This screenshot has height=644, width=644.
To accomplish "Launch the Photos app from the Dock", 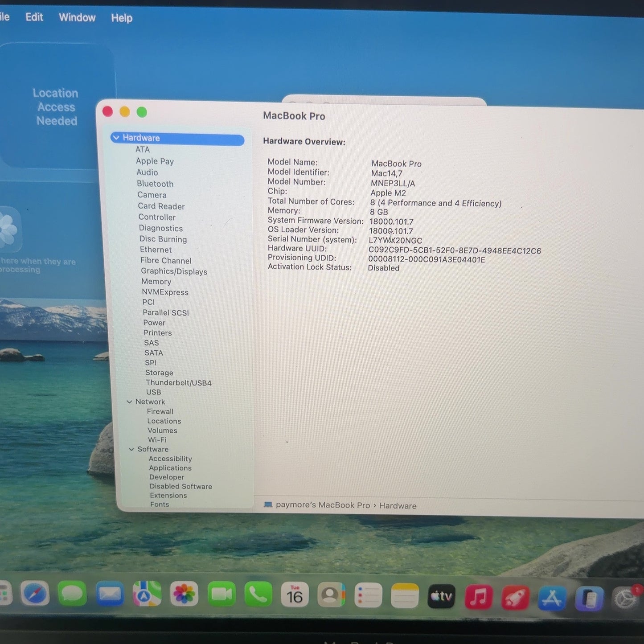I will [x=184, y=594].
